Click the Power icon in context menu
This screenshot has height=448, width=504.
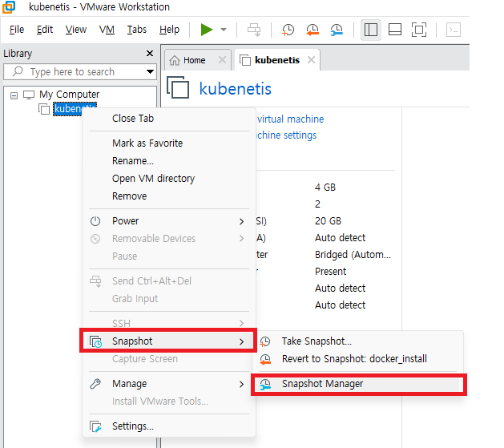coord(95,221)
